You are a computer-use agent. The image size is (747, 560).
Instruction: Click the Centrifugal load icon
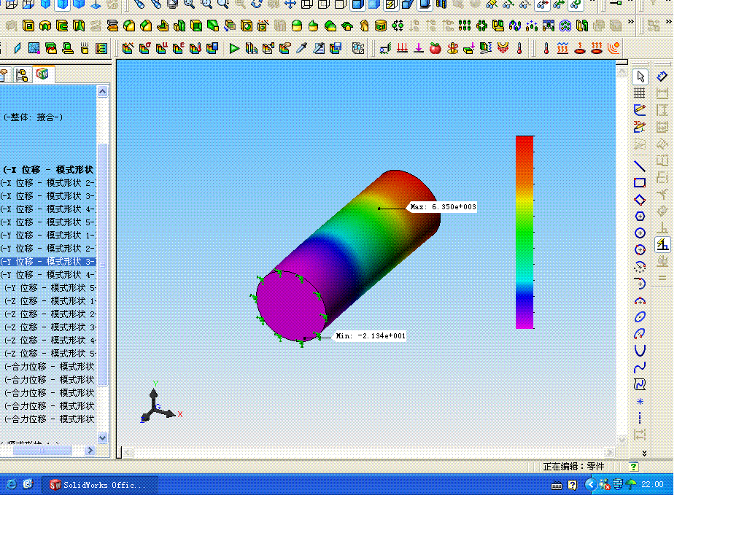[x=452, y=48]
